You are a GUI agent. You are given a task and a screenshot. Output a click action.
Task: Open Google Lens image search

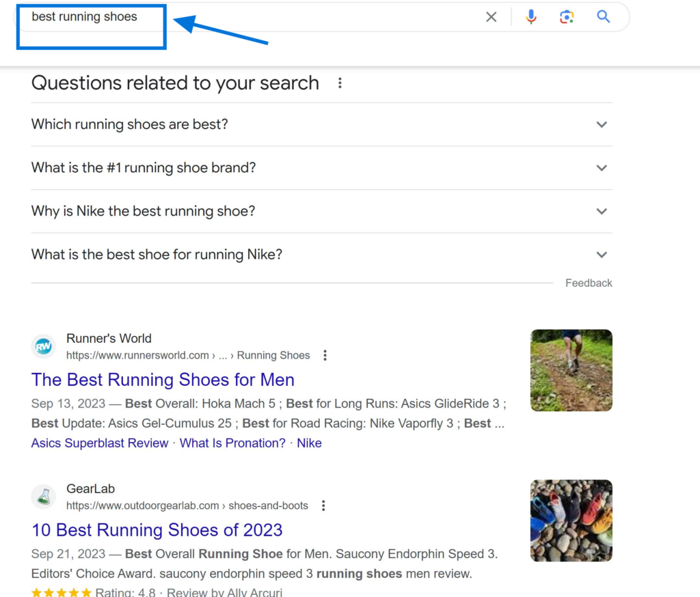click(x=567, y=16)
